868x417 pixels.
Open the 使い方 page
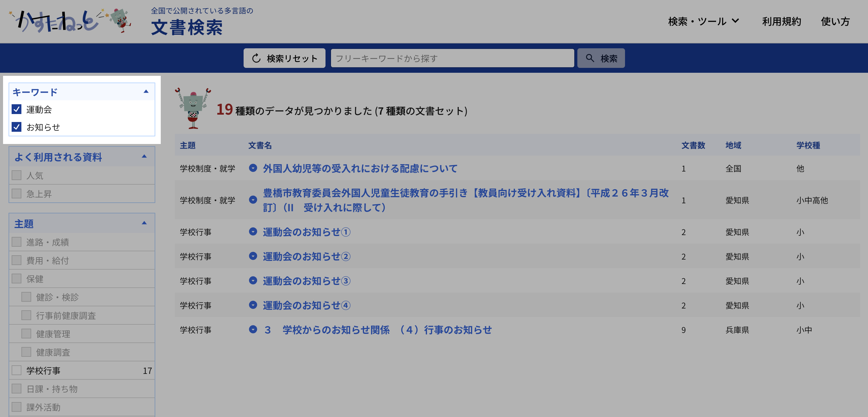[835, 21]
